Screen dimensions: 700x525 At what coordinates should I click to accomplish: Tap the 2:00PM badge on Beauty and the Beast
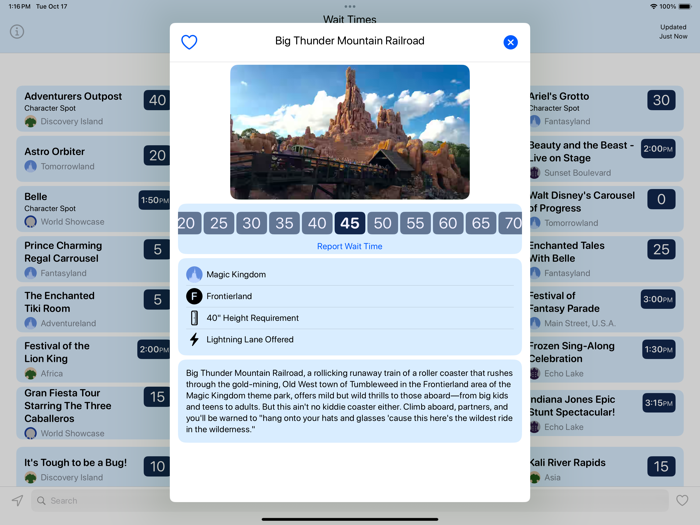[658, 149]
